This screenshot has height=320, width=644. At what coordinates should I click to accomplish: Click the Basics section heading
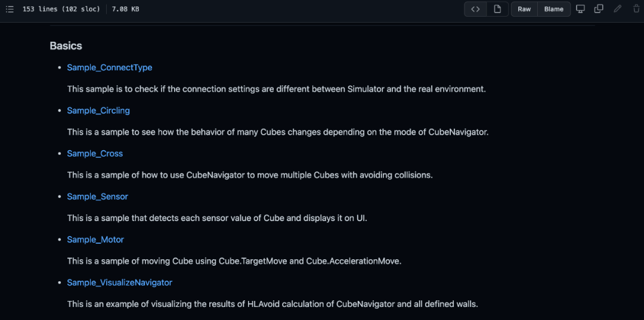[x=66, y=46]
